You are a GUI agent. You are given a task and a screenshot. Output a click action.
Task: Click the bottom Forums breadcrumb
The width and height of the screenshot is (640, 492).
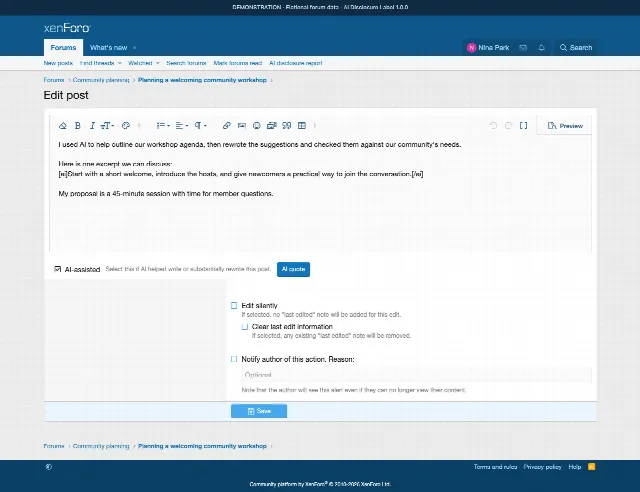[54, 446]
